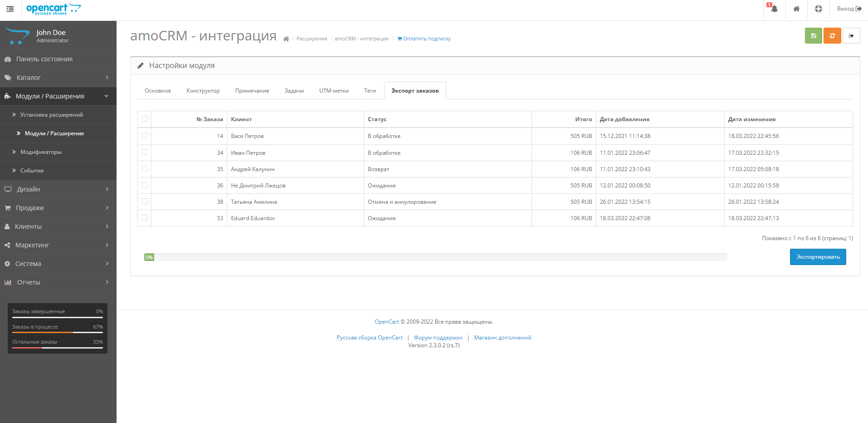868x423 pixels.
Task: Click the support globe icon
Action: 818,9
